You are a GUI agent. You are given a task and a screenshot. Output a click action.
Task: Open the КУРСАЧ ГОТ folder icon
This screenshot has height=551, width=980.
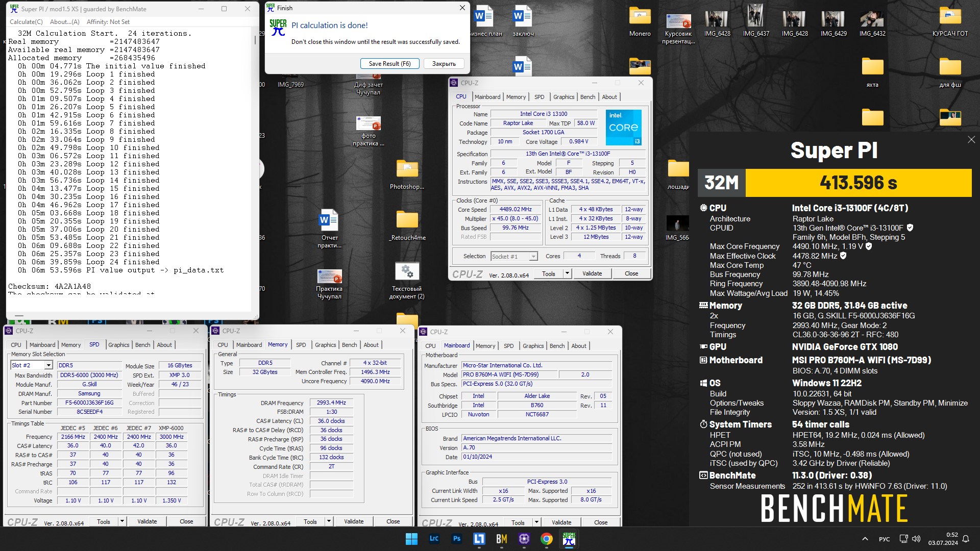[x=950, y=21]
